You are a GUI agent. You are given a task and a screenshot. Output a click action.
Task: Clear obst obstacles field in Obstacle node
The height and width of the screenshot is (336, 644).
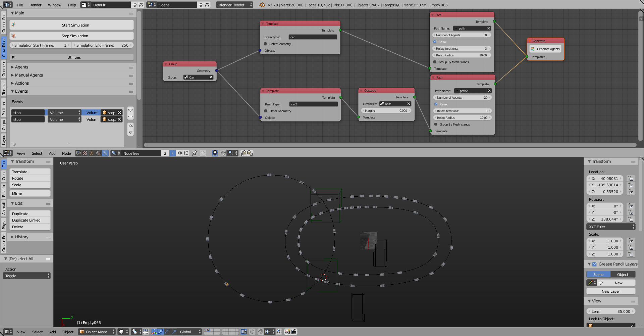[409, 104]
